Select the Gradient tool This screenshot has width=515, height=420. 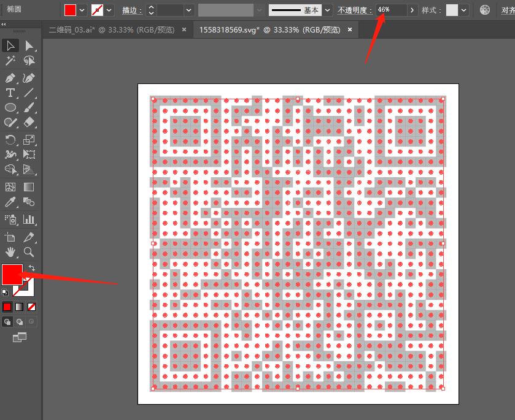tap(29, 187)
